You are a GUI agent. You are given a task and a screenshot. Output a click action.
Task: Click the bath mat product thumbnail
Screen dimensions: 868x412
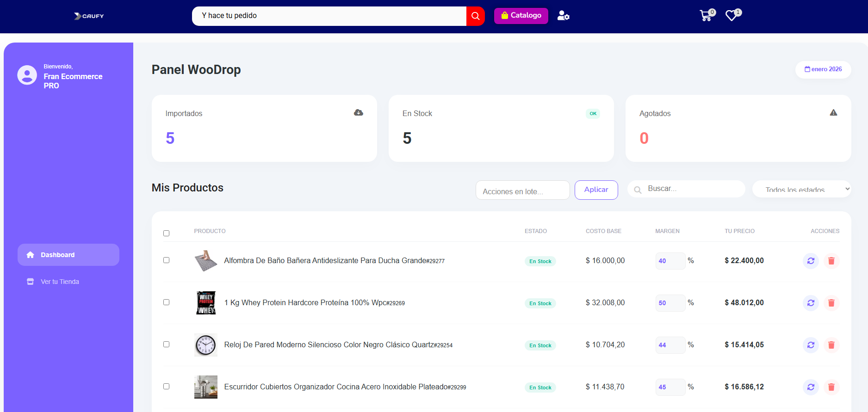tap(206, 261)
